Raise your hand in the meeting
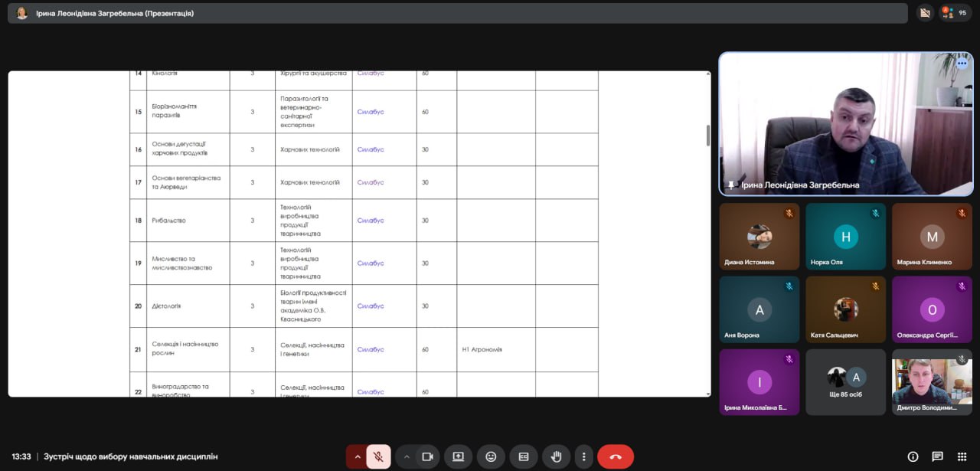 coord(556,456)
